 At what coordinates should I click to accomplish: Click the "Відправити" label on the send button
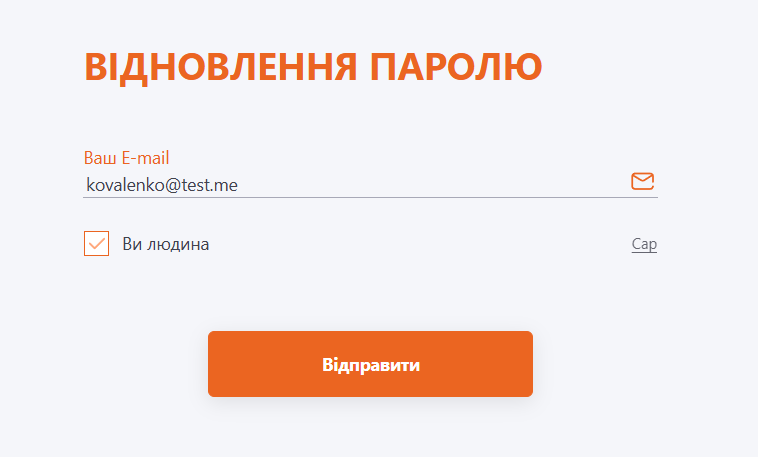click(371, 365)
